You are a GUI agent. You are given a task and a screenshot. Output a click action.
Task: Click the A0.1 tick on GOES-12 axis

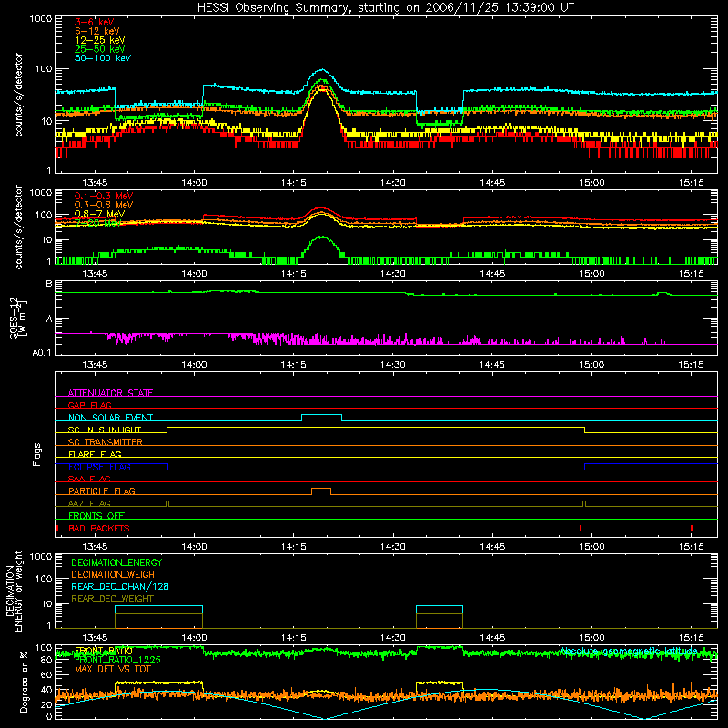tap(41, 352)
